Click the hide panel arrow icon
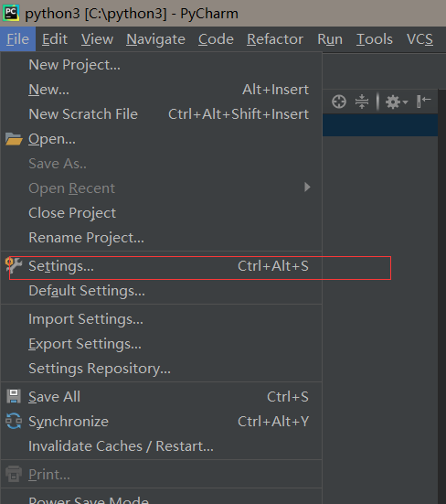The width and height of the screenshot is (446, 504). coord(424,102)
